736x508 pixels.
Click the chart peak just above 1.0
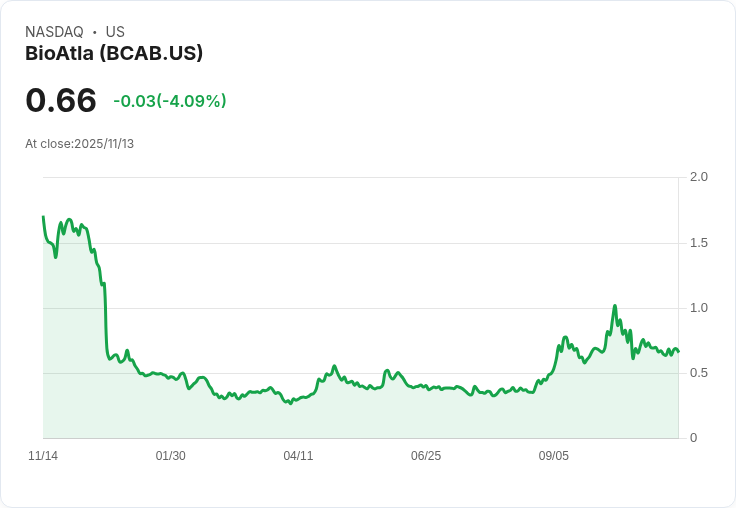click(614, 306)
